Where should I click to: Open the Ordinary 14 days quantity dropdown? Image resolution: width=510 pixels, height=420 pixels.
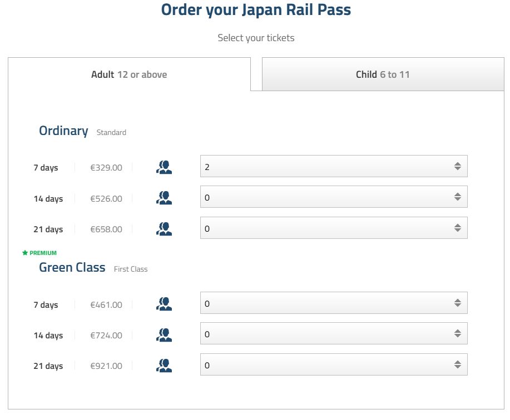coord(334,197)
